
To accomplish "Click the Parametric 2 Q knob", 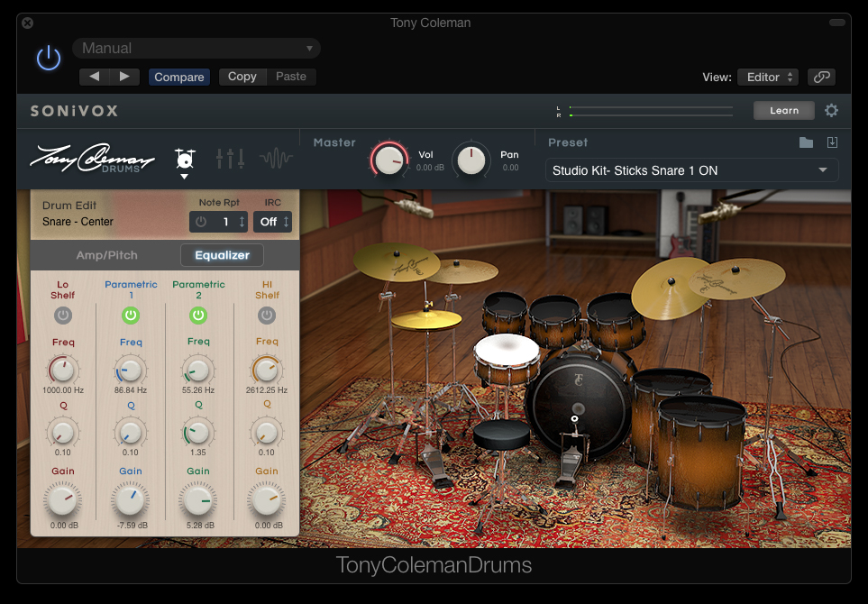I will pyautogui.click(x=198, y=433).
